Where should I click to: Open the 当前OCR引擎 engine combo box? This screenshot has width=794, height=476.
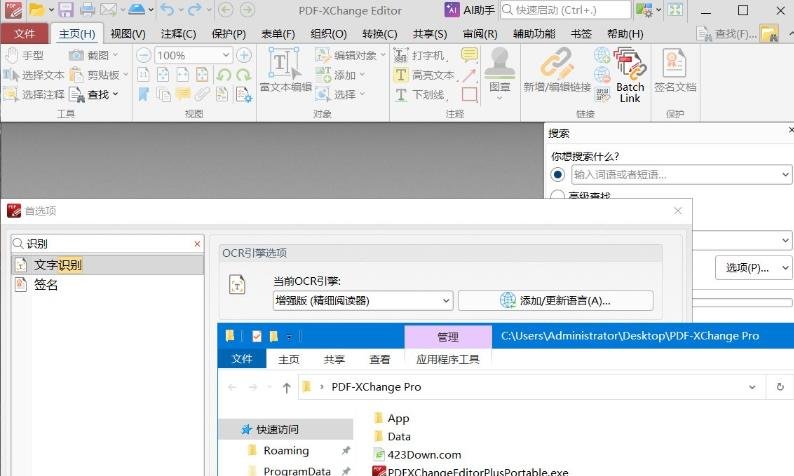coord(363,300)
